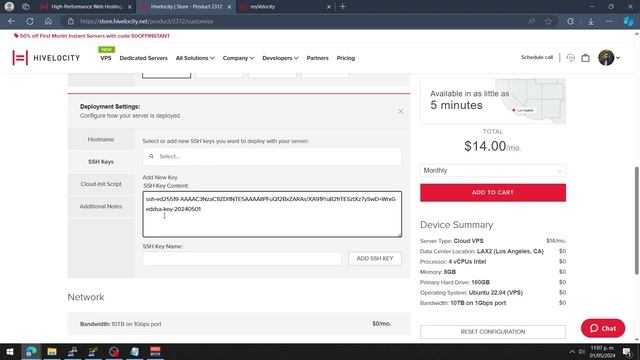Screen dimensions: 640x360
Task: Select the Additional Notes tab
Action: (101, 206)
